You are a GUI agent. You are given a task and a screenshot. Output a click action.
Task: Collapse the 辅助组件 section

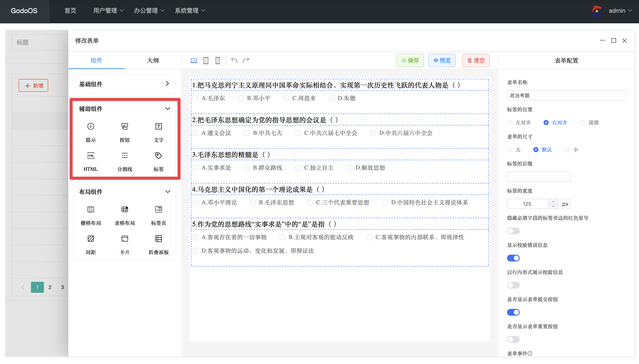point(125,108)
